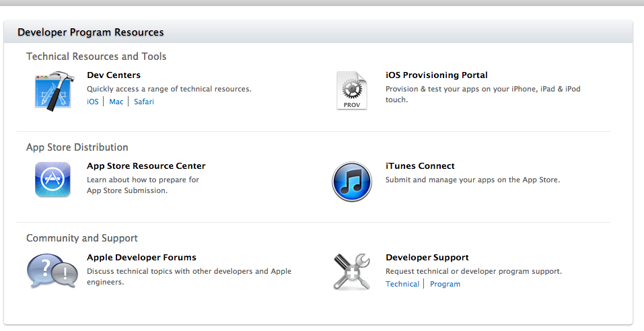Open the Safari dev center link

tap(144, 102)
